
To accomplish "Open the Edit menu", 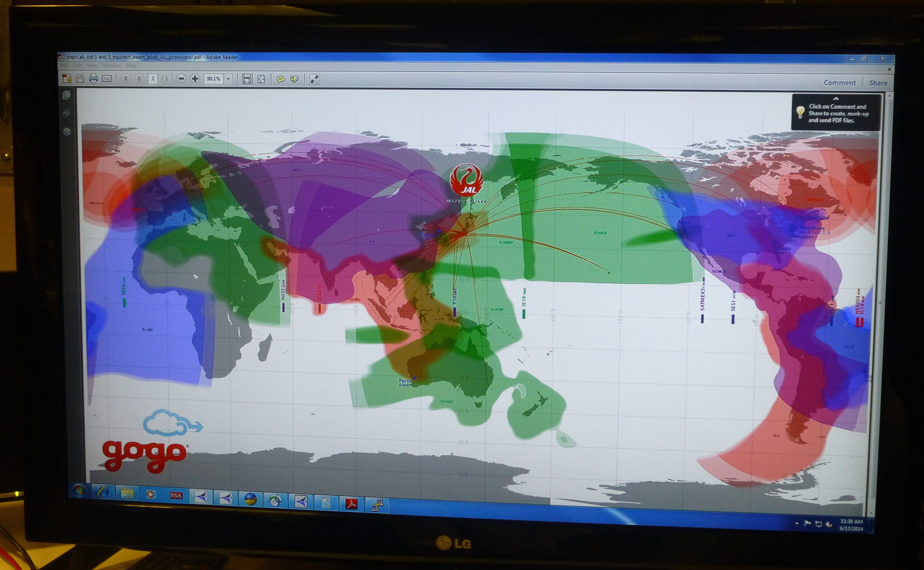I will (77, 65).
